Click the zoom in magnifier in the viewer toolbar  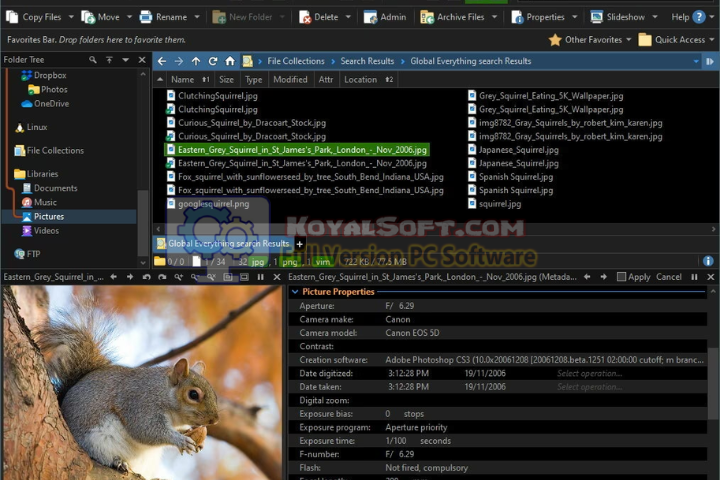tap(179, 277)
